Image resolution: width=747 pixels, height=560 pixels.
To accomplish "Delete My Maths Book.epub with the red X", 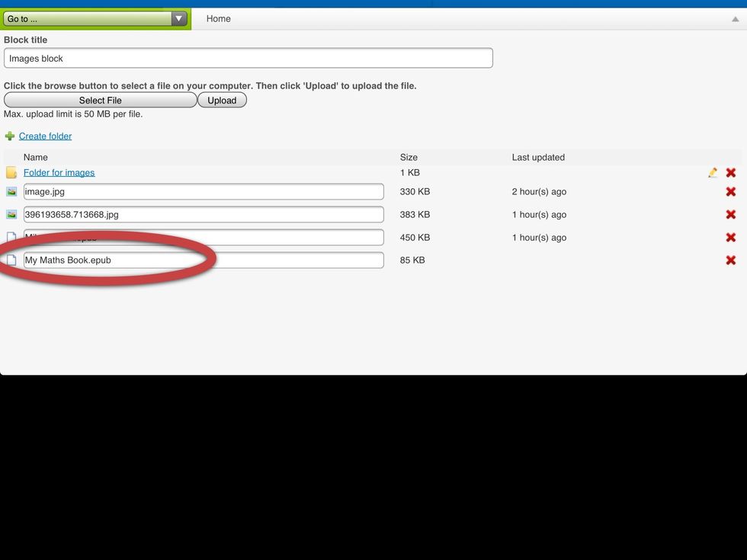I will coord(731,260).
